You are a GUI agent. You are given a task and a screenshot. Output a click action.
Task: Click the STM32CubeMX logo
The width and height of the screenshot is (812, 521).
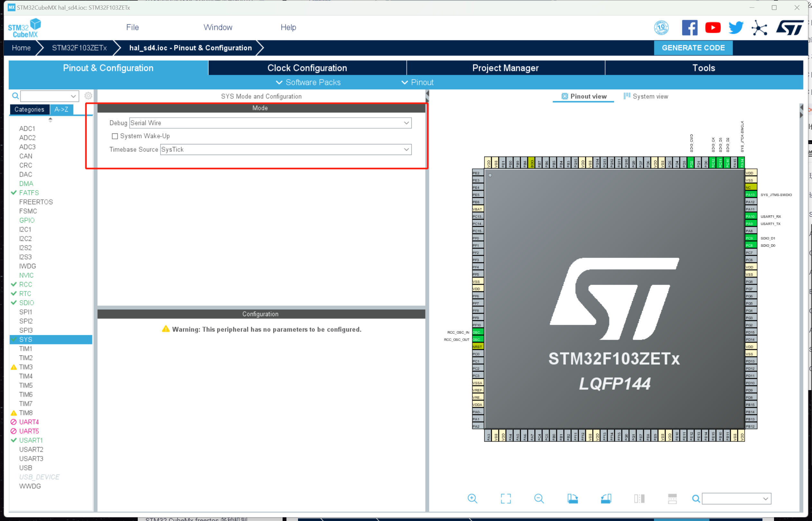(24, 28)
